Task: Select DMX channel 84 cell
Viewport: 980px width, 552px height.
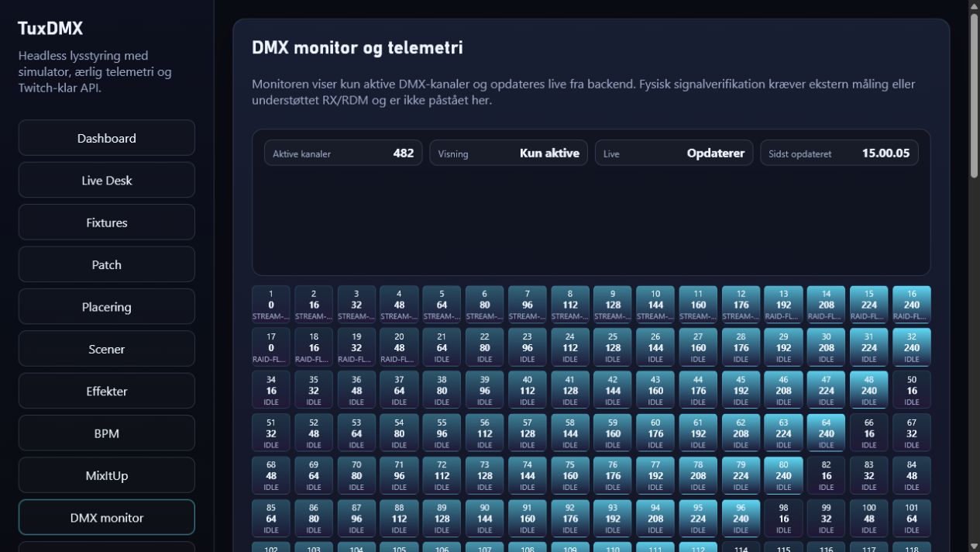Action: coord(912,475)
